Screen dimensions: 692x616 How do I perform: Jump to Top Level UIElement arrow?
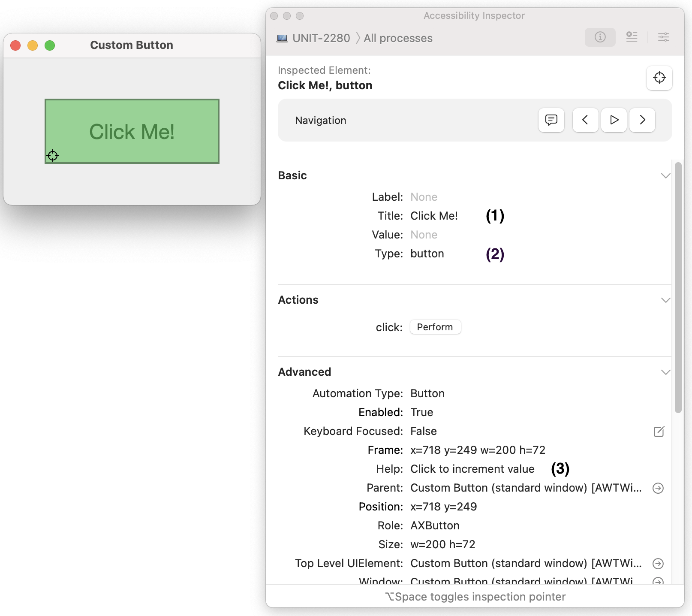point(658,564)
